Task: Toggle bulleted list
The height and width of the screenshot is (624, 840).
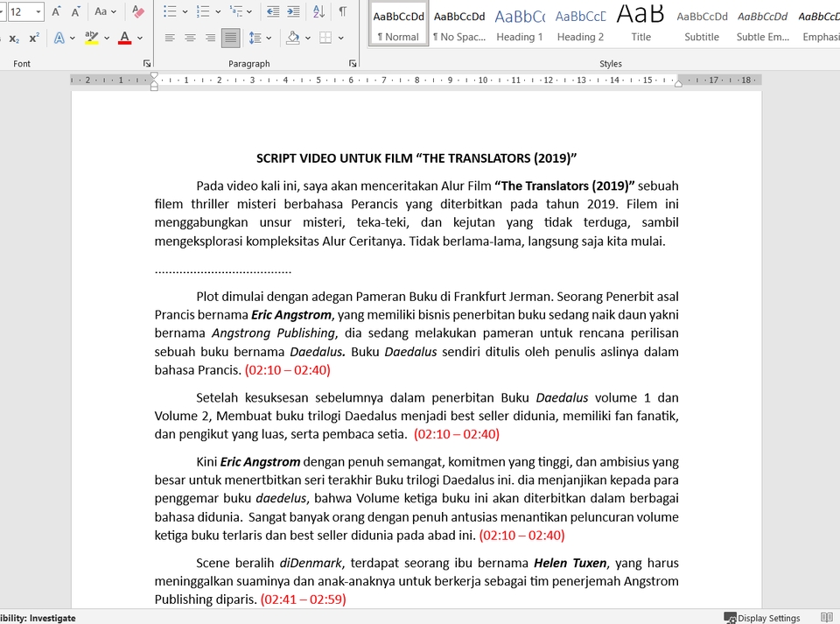Action: 170,11
